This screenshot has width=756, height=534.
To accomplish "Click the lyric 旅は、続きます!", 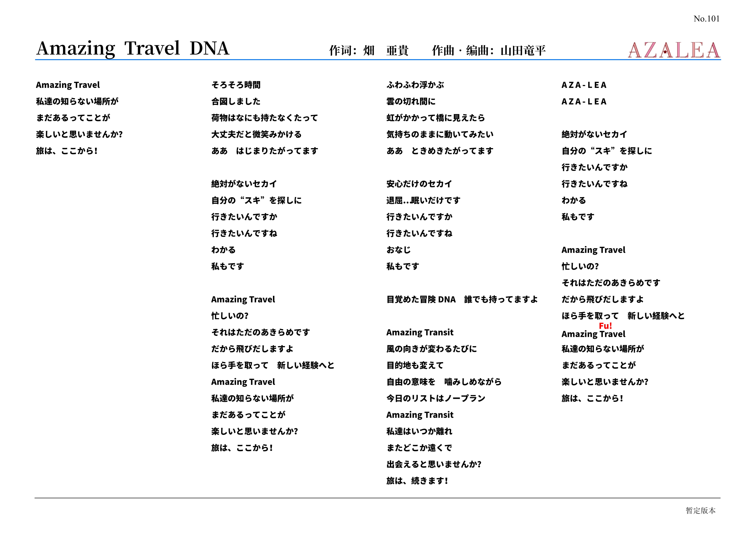I will click(x=417, y=481).
